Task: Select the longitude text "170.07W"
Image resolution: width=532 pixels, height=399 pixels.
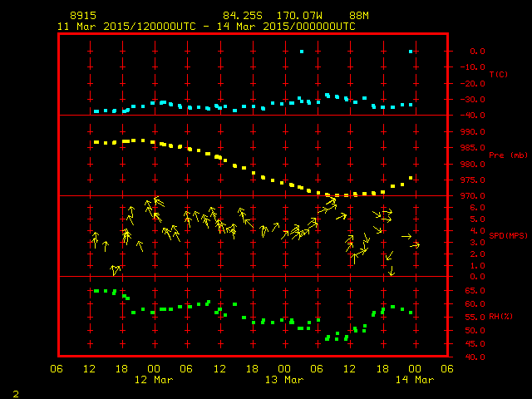Action: pyautogui.click(x=299, y=16)
